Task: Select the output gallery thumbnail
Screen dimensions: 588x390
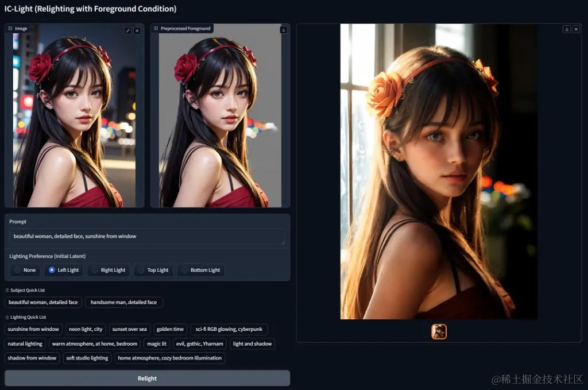Action: (x=439, y=331)
